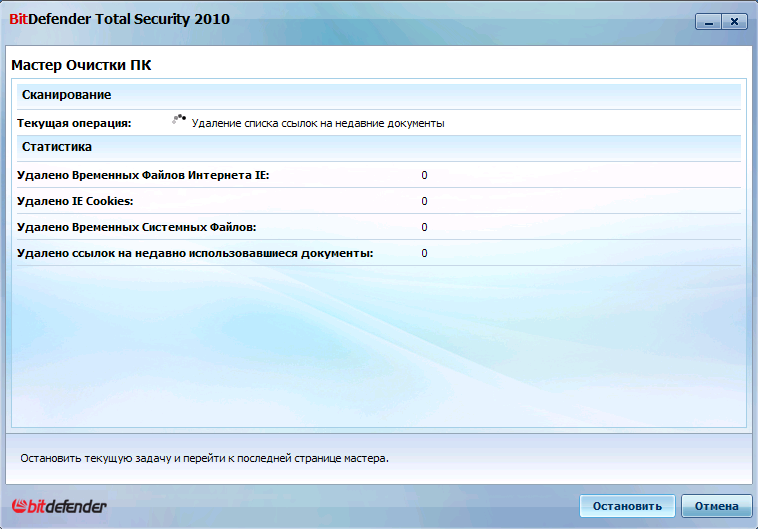Click the bitdefender logo at bottom left

point(59,506)
